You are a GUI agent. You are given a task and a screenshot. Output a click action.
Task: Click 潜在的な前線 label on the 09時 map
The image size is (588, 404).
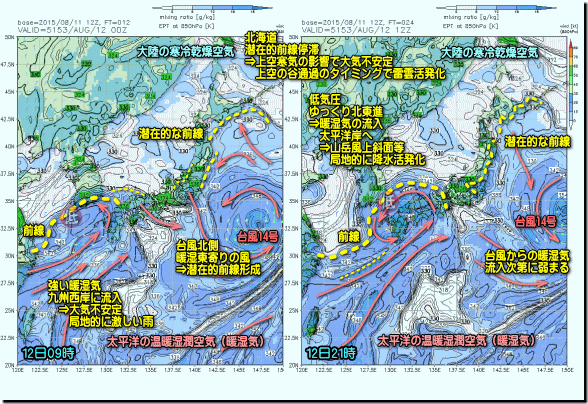tap(171, 134)
